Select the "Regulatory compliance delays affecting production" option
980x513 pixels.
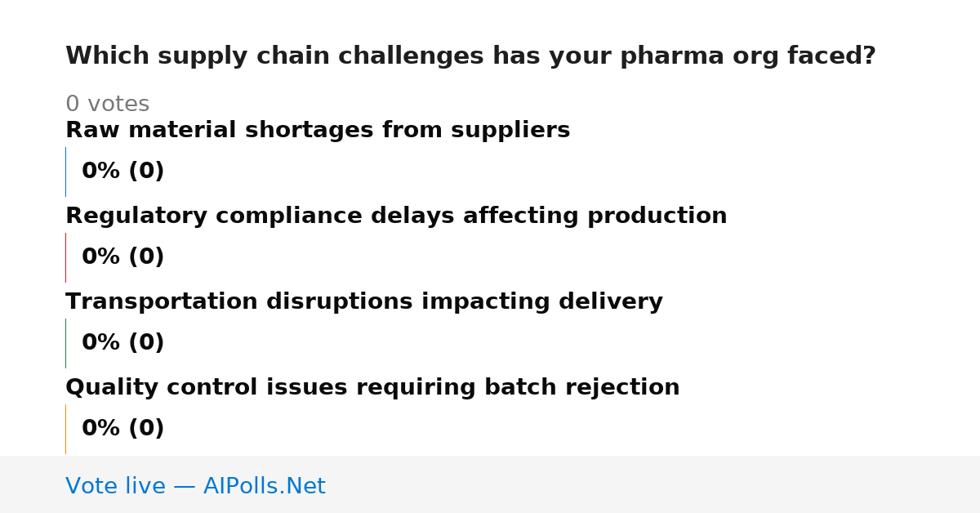click(x=396, y=216)
